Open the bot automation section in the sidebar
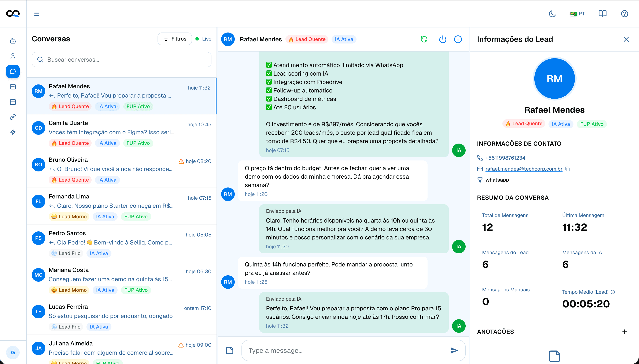Viewport: 639px width, 364px height. tap(12, 41)
